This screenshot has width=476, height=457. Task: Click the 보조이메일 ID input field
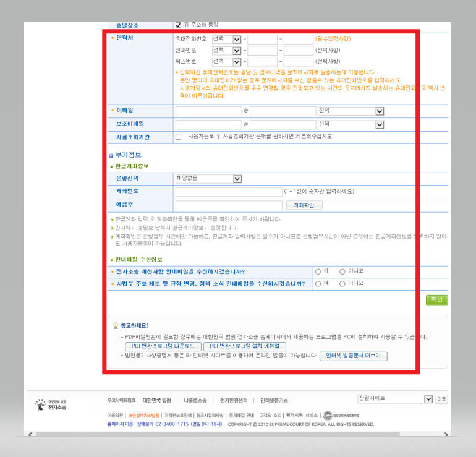pos(208,124)
